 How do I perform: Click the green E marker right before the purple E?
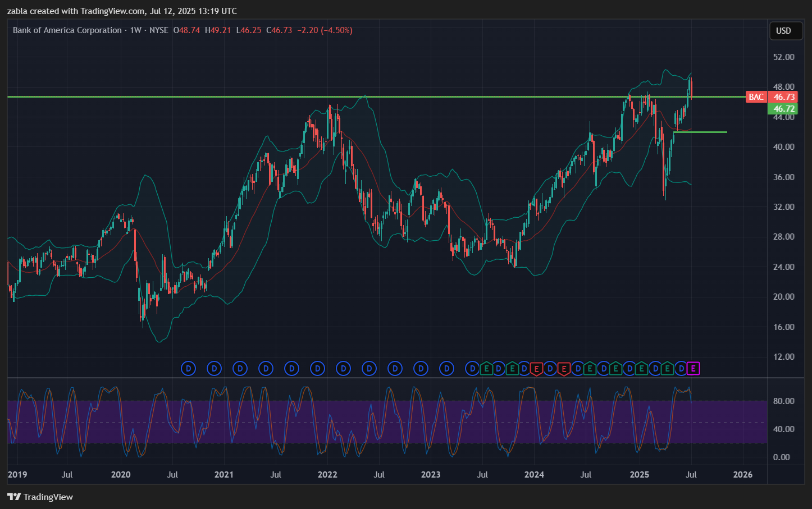pyautogui.click(x=667, y=369)
